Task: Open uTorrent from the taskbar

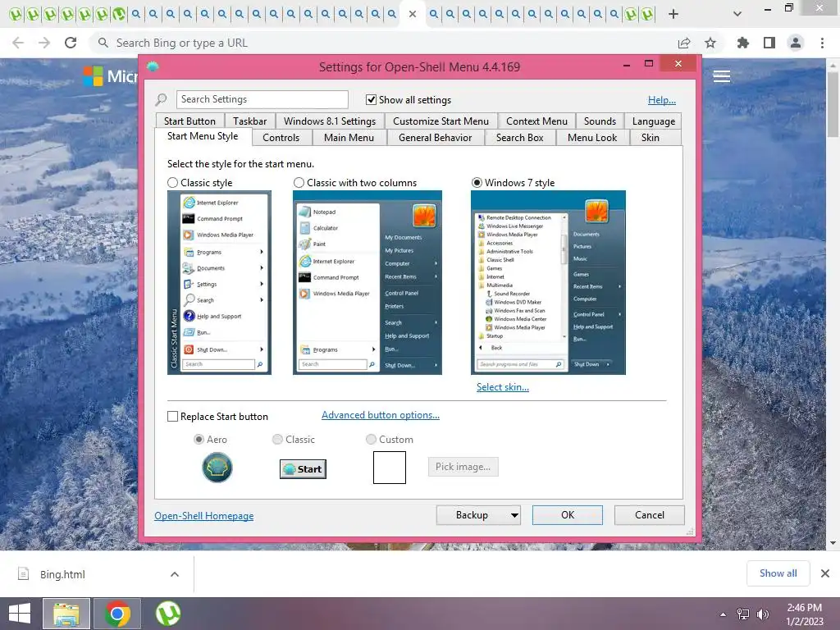Action: [x=167, y=614]
